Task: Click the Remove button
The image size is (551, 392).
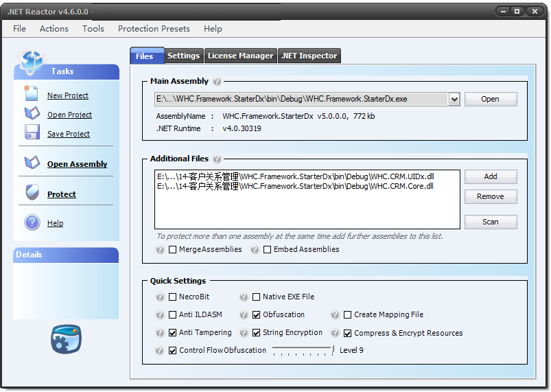Action: (x=491, y=196)
